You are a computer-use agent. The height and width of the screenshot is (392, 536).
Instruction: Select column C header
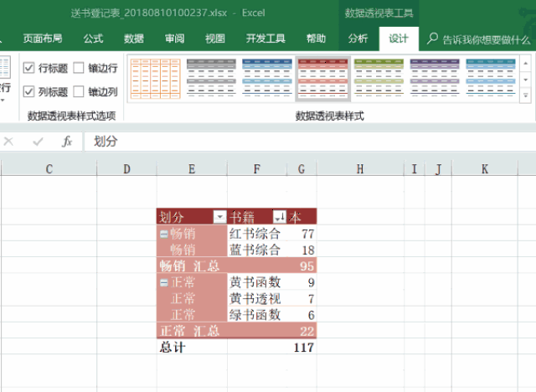[x=49, y=169]
